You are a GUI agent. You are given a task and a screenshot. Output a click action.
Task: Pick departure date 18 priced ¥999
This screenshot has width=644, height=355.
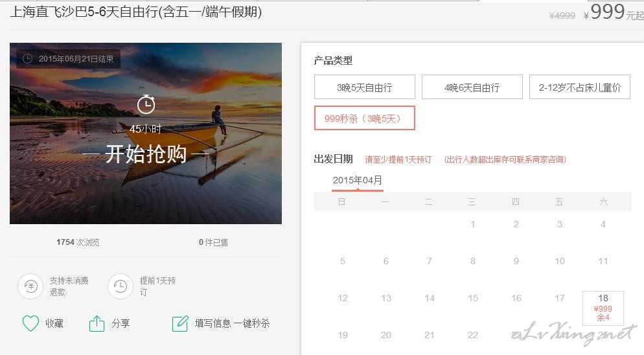(x=603, y=308)
